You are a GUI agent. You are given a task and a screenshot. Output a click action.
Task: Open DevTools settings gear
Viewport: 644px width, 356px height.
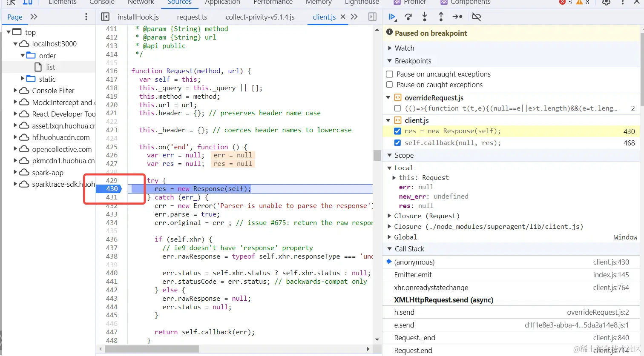tap(606, 2)
